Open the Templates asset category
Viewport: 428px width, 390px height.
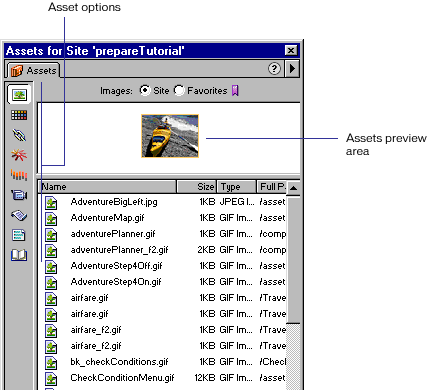(x=19, y=235)
